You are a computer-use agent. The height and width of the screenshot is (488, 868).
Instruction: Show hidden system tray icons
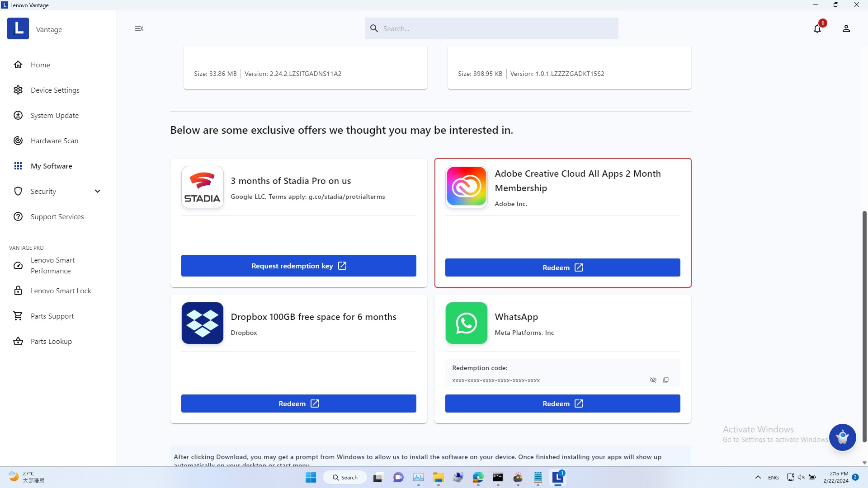[758, 477]
